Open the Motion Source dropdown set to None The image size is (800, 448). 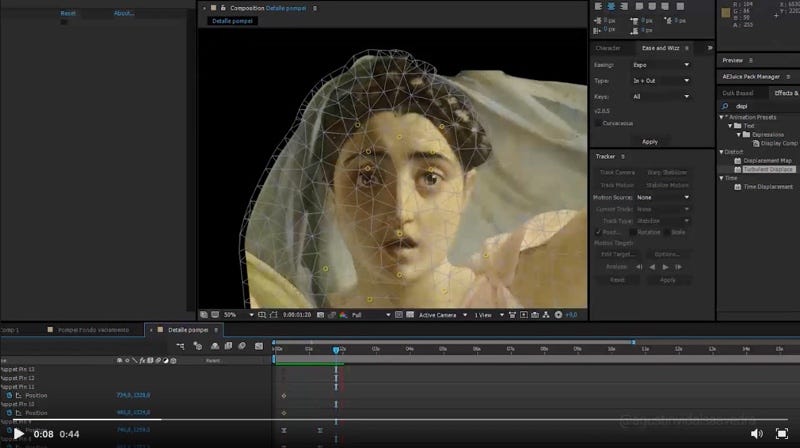pos(663,197)
